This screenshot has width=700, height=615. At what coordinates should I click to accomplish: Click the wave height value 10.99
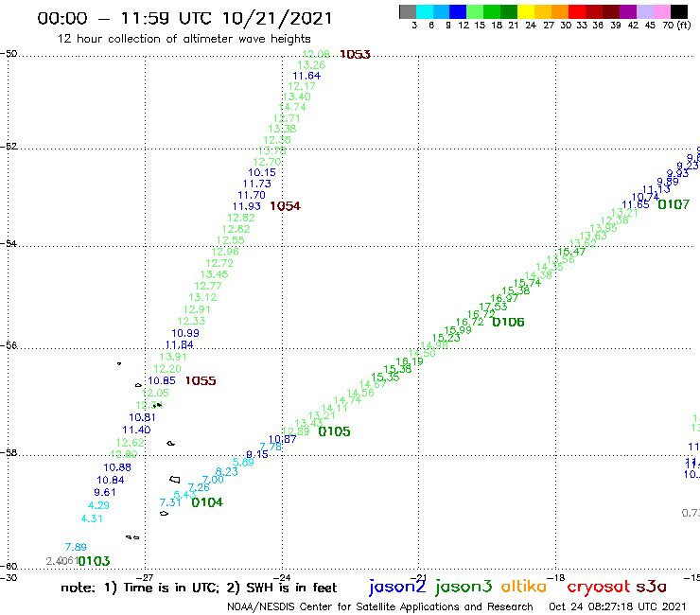coord(185,333)
